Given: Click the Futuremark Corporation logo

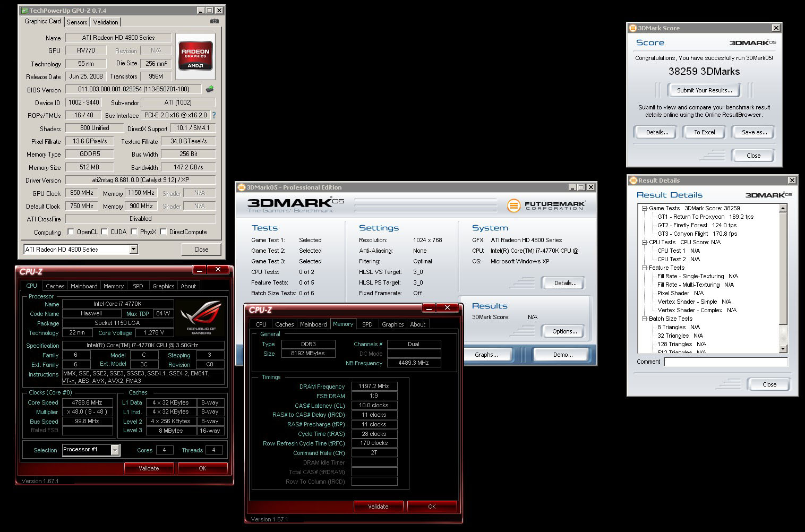Looking at the screenshot, I should (546, 205).
